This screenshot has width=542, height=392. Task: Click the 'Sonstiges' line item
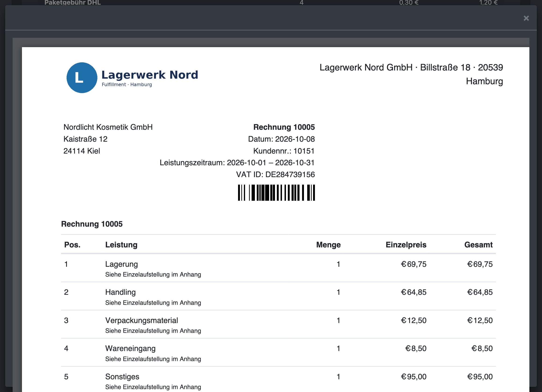coord(122,377)
